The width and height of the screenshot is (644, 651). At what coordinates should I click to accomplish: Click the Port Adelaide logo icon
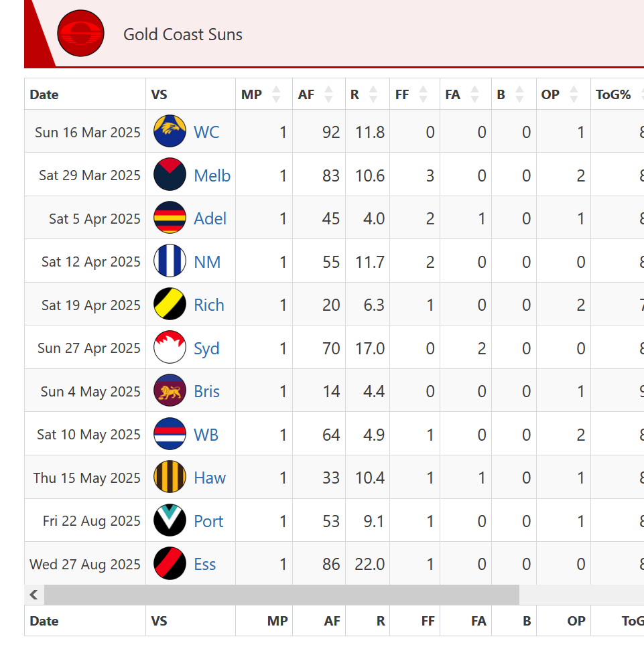tap(170, 520)
